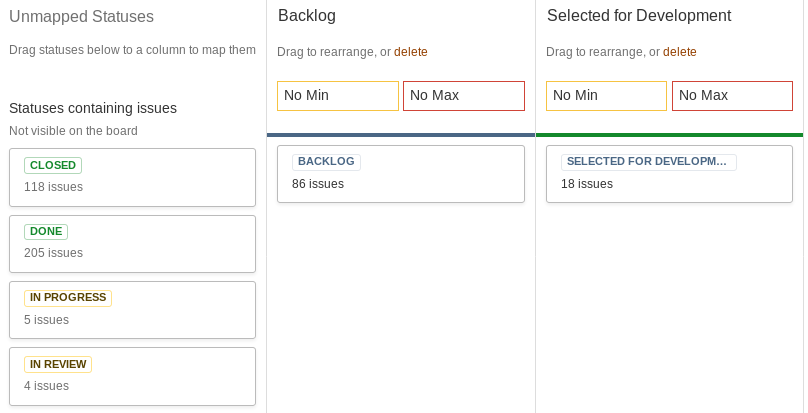Set No Min field for Backlog column
Screen dimensions: 808x413
tap(338, 96)
